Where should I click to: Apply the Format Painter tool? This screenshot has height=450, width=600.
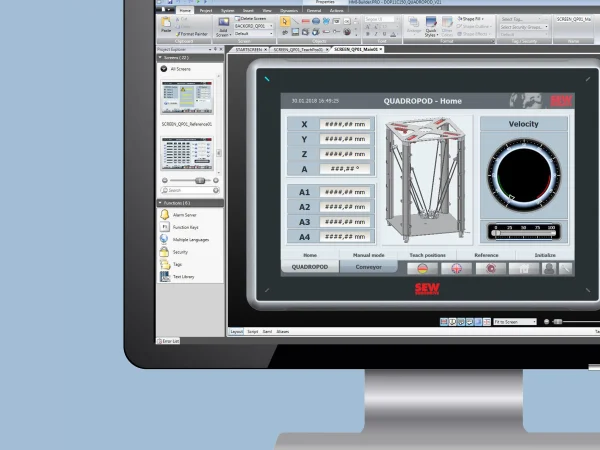[192, 34]
